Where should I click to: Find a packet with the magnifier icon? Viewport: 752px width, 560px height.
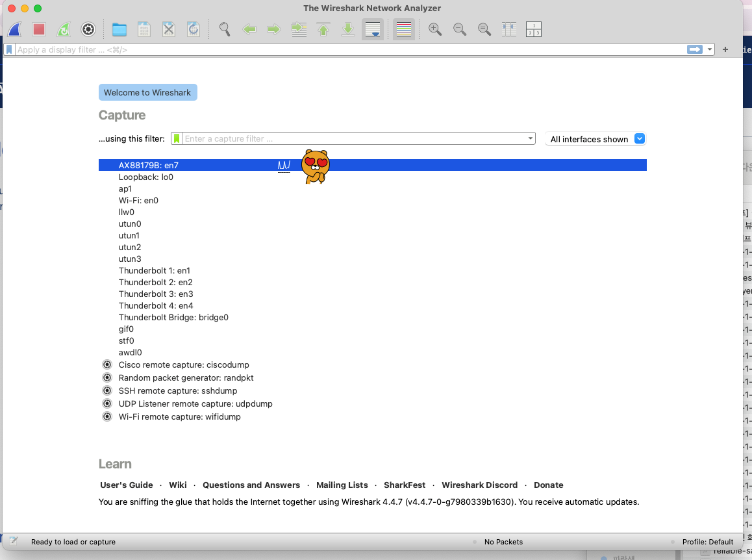click(225, 29)
